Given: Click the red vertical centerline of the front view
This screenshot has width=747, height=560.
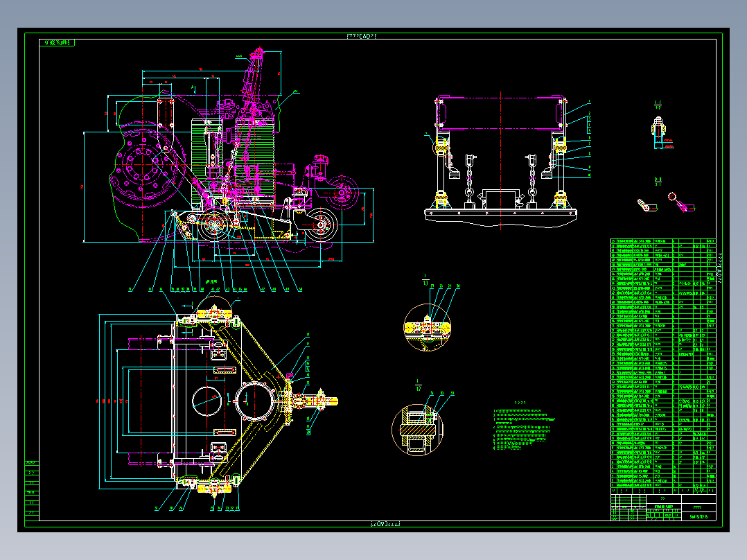Looking at the screenshot, I should point(501,161).
